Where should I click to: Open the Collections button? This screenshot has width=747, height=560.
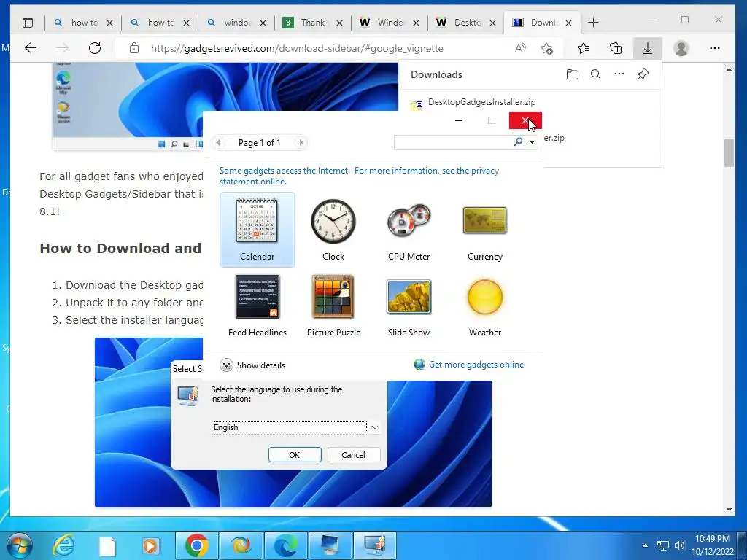[616, 47]
